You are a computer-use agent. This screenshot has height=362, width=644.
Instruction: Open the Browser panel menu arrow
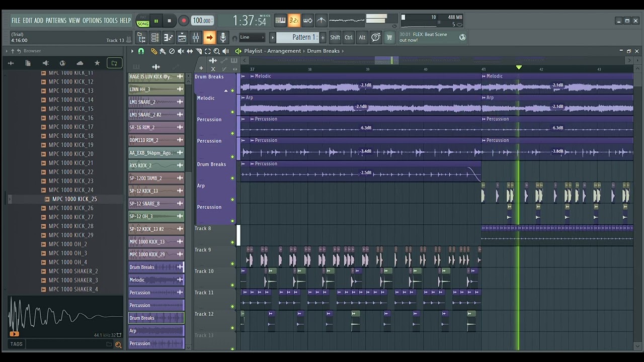tap(6, 51)
